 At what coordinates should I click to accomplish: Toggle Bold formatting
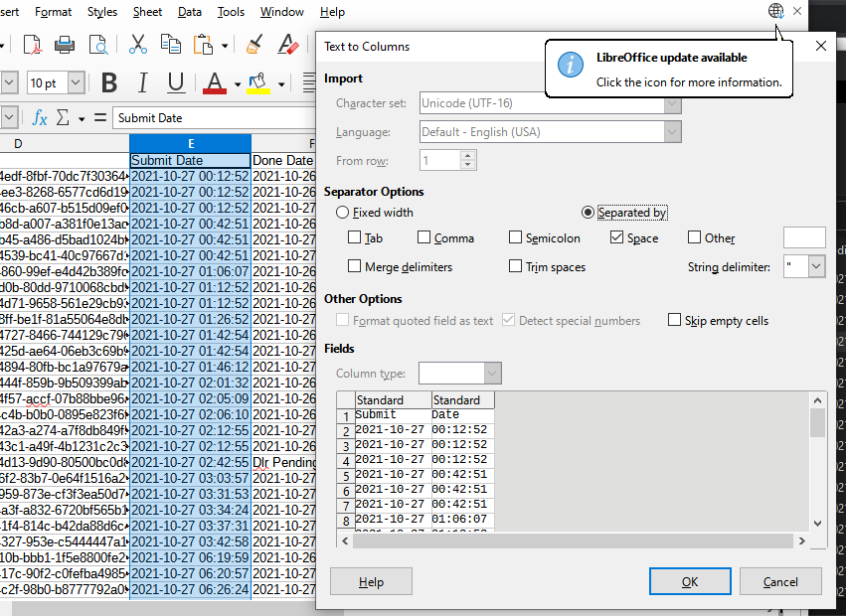point(109,83)
